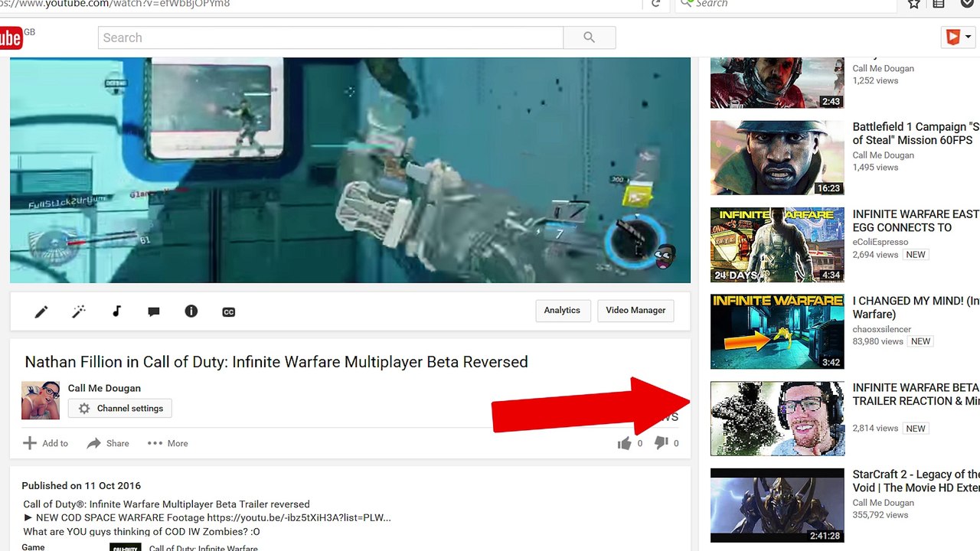Click the account avatar icon top right

pos(954,37)
